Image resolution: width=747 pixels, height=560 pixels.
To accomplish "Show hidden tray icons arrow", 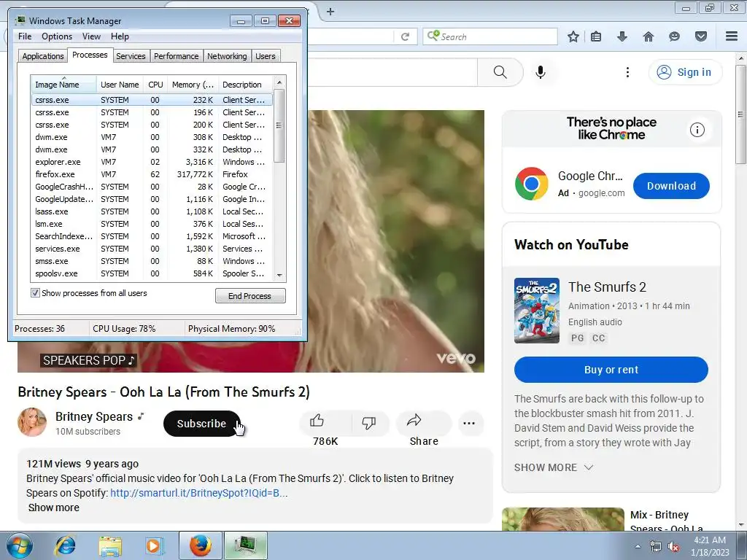I will click(x=638, y=547).
